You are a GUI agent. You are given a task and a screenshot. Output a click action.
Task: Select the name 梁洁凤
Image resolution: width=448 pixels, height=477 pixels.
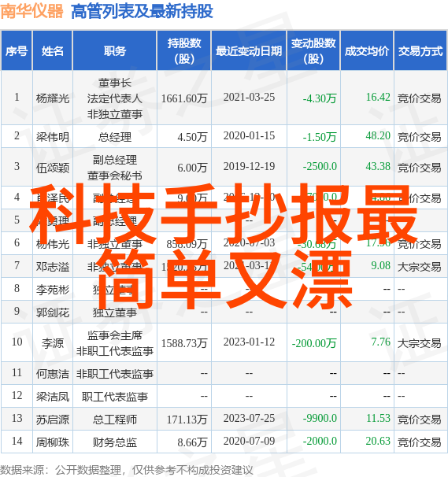(53, 397)
